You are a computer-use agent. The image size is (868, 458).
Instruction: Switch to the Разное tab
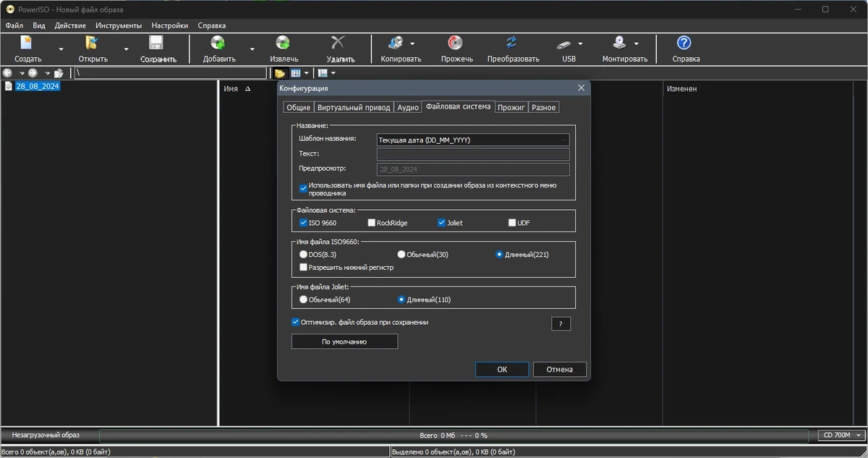(543, 107)
